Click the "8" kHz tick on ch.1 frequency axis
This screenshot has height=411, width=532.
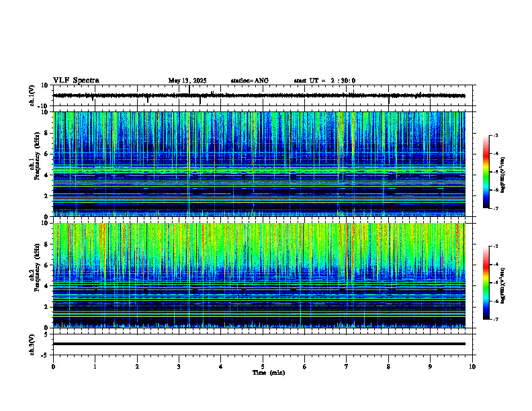pos(46,133)
